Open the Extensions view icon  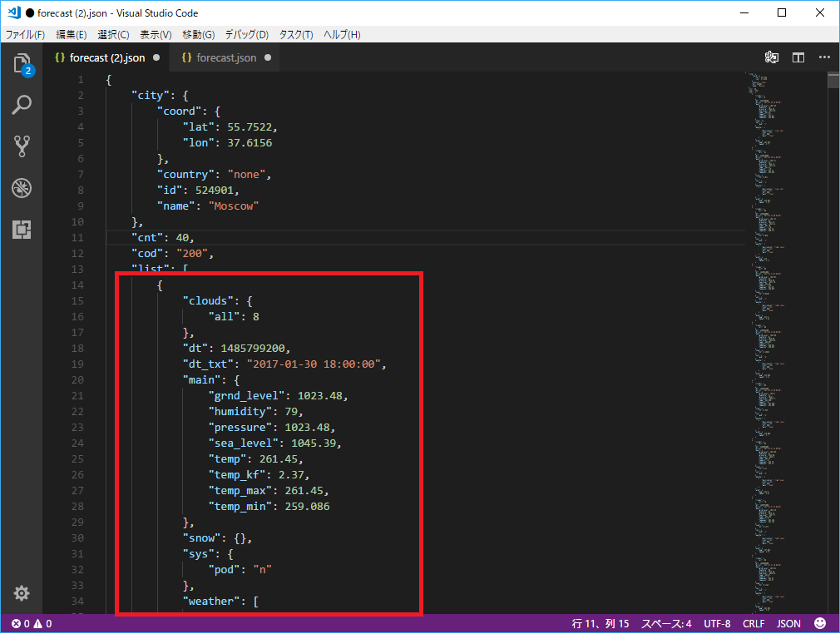point(22,230)
